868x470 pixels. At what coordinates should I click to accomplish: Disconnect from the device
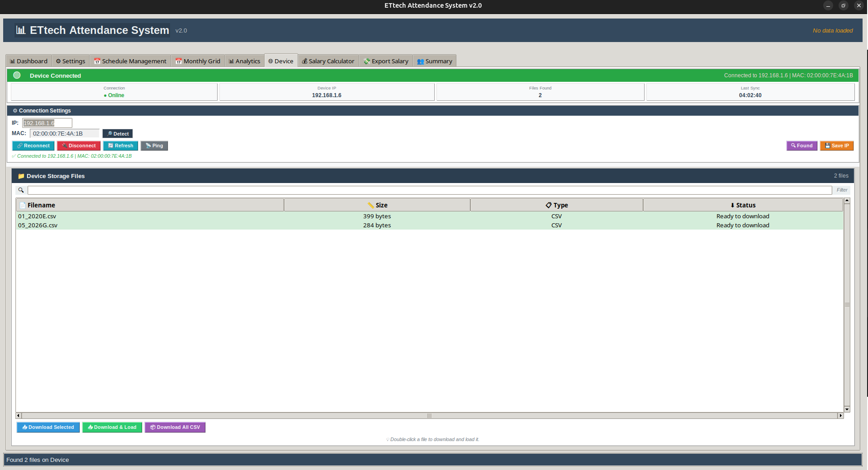(79, 146)
